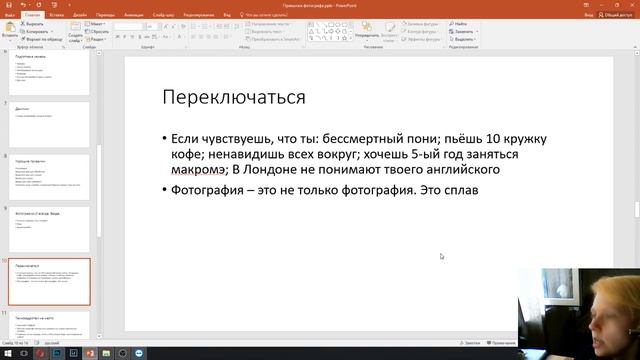640x360 pixels.
Task: Toggle numbered list button
Action: pyautogui.click(x=205, y=27)
